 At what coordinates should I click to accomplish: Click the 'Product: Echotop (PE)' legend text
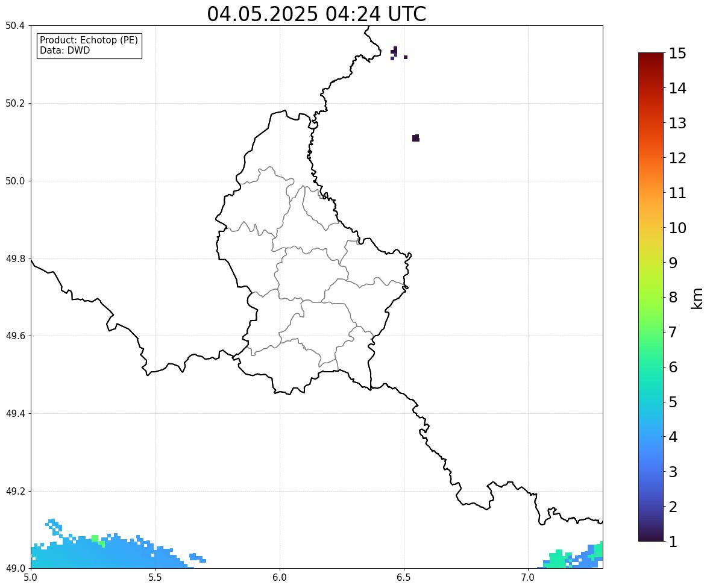[89, 40]
